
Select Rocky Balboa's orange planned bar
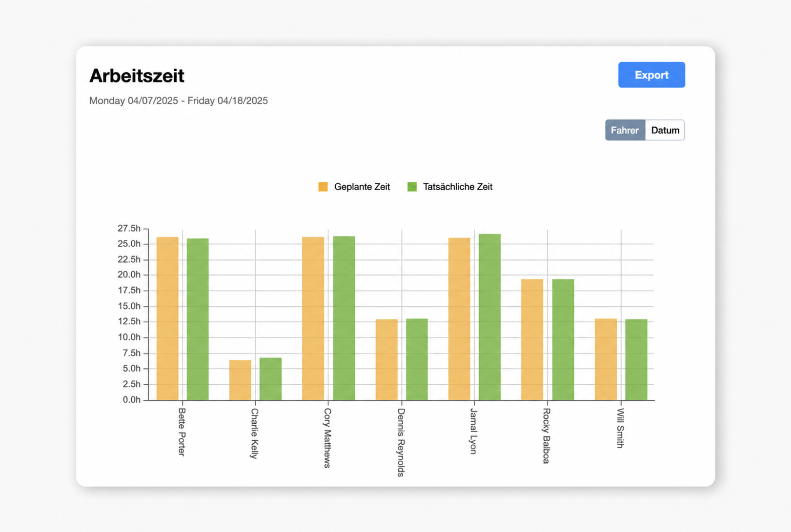pyautogui.click(x=532, y=340)
